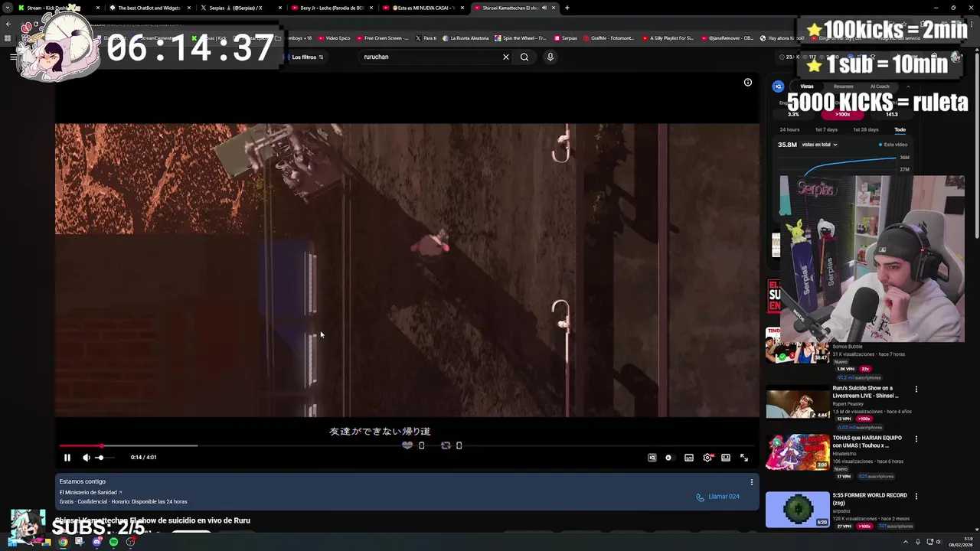Open video info icon at top-right of player
Image resolution: width=980 pixels, height=551 pixels.
(x=748, y=83)
